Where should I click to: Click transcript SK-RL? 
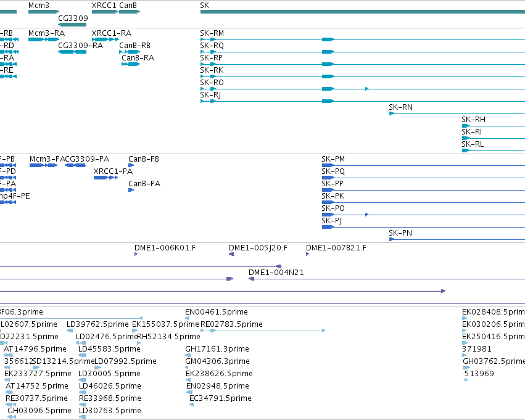point(494,151)
